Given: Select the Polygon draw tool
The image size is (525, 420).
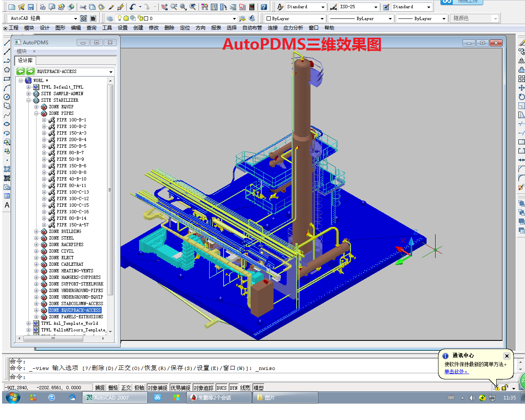Looking at the screenshot, I should [x=7, y=70].
